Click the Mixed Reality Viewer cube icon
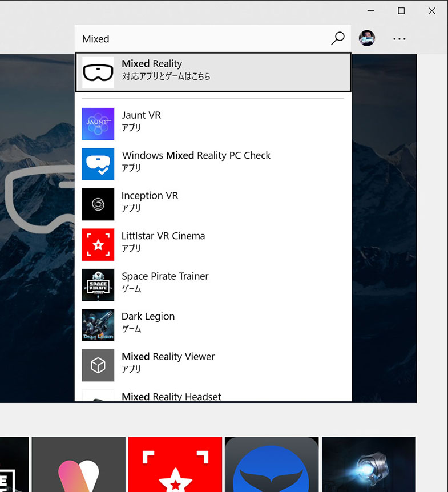Image resolution: width=448 pixels, height=492 pixels. (98, 365)
